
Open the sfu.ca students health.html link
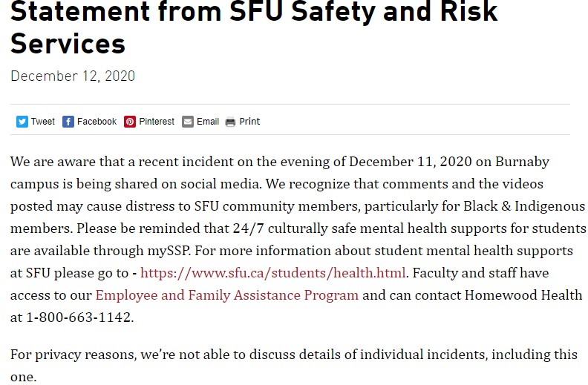click(273, 273)
